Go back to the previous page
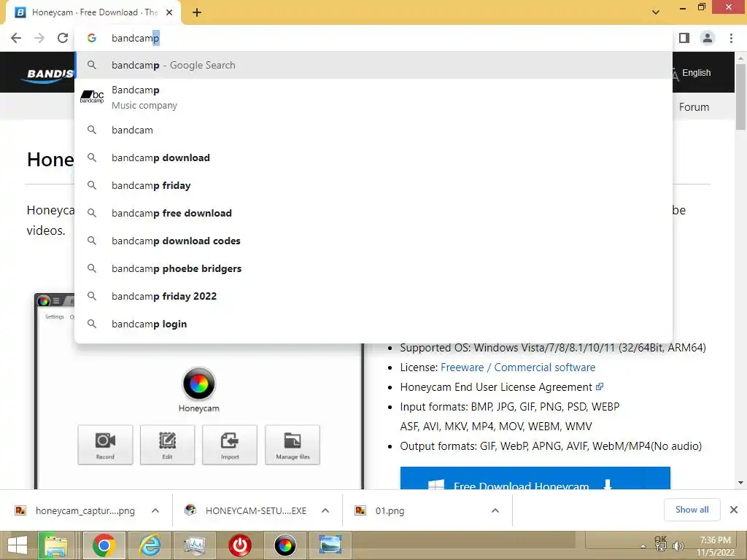Image resolution: width=747 pixels, height=560 pixels. tap(16, 38)
